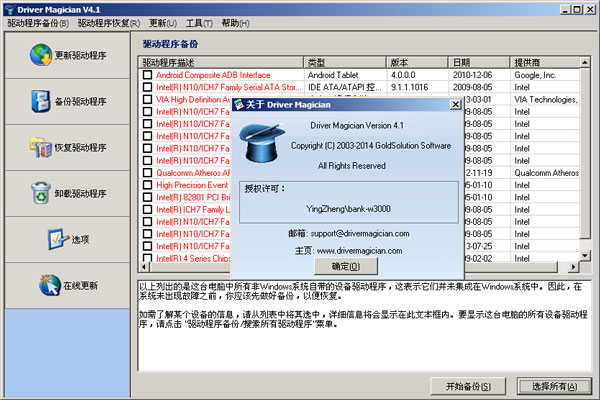This screenshot has height=400, width=600.
Task: Click the Driver Magician main title bar icon
Action: [10, 10]
